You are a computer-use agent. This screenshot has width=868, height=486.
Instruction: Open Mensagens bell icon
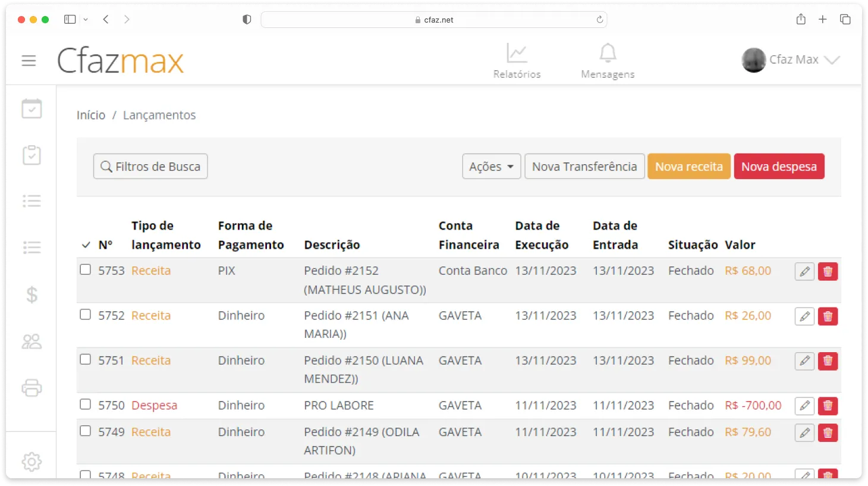point(608,53)
